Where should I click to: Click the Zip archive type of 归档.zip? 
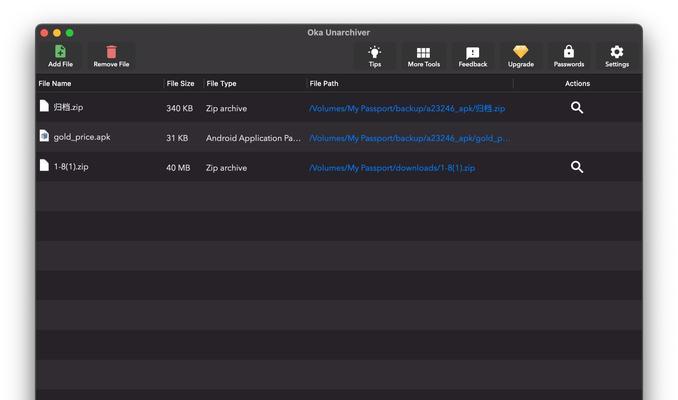pyautogui.click(x=227, y=109)
